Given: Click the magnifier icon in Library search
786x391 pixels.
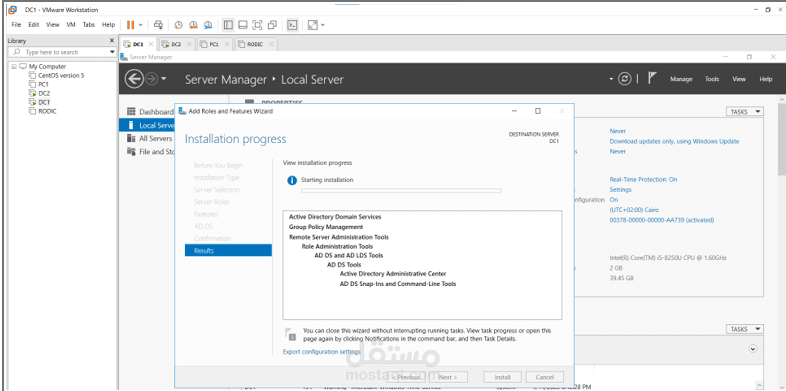Looking at the screenshot, I should click(x=18, y=52).
